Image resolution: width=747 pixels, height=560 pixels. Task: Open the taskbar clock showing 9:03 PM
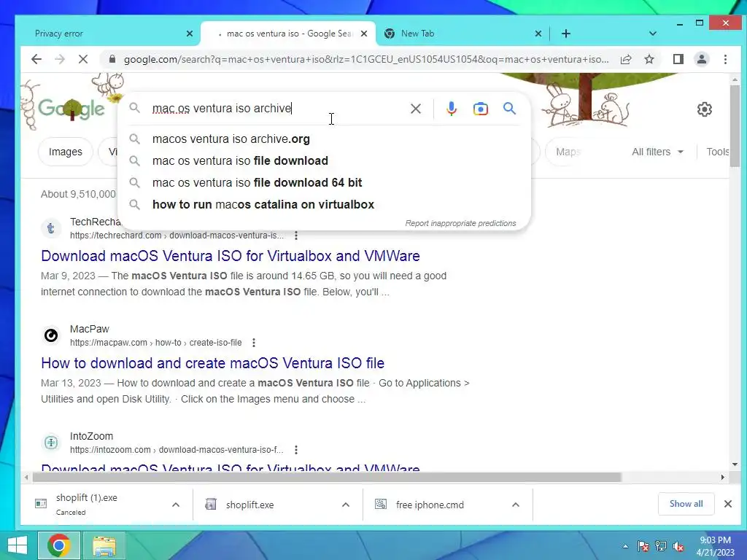coord(715,546)
